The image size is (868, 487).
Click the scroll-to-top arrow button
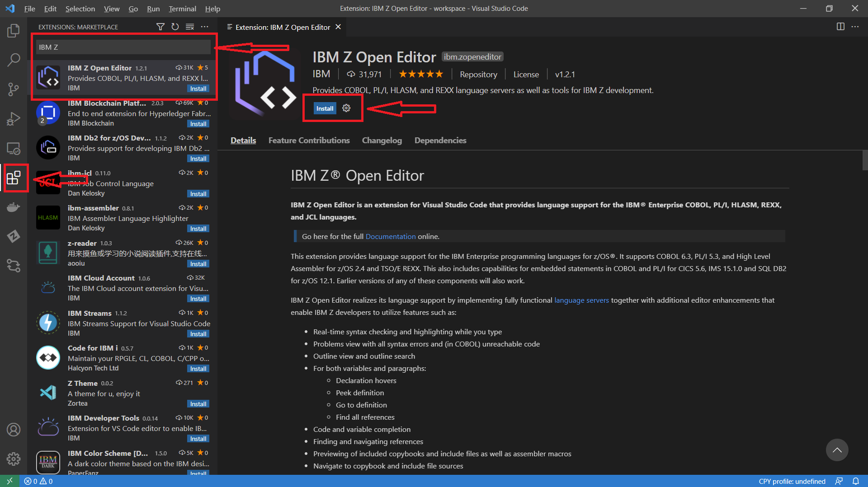click(x=837, y=450)
